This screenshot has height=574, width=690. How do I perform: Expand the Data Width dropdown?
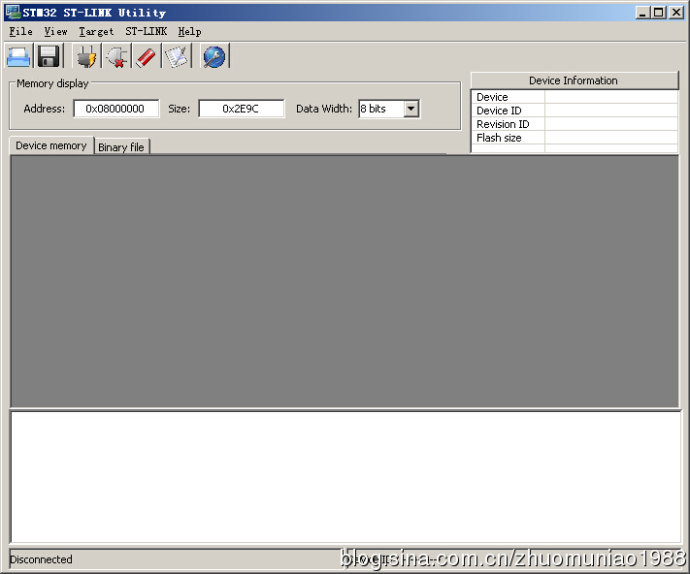411,109
